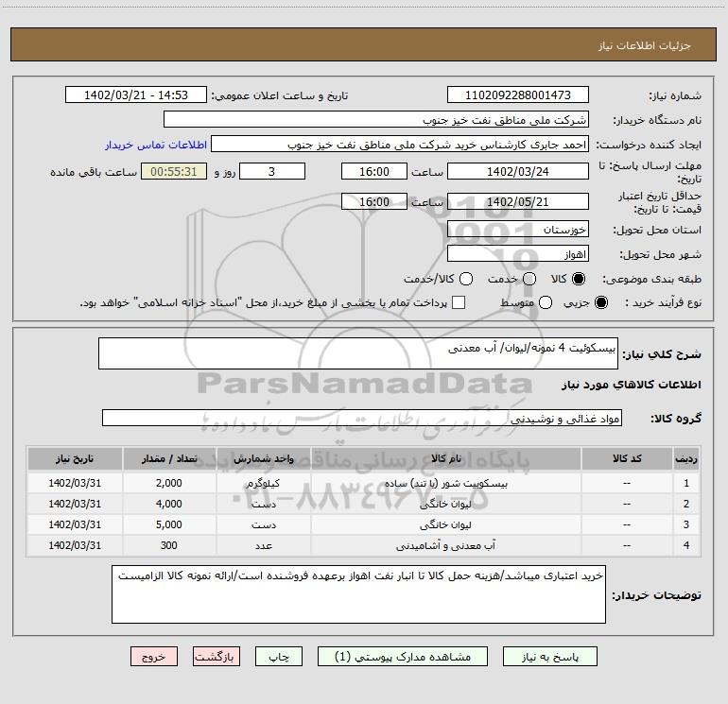Click the شرح کلی نیاز description box
Viewport: 728px width, 704px height.
(x=358, y=353)
